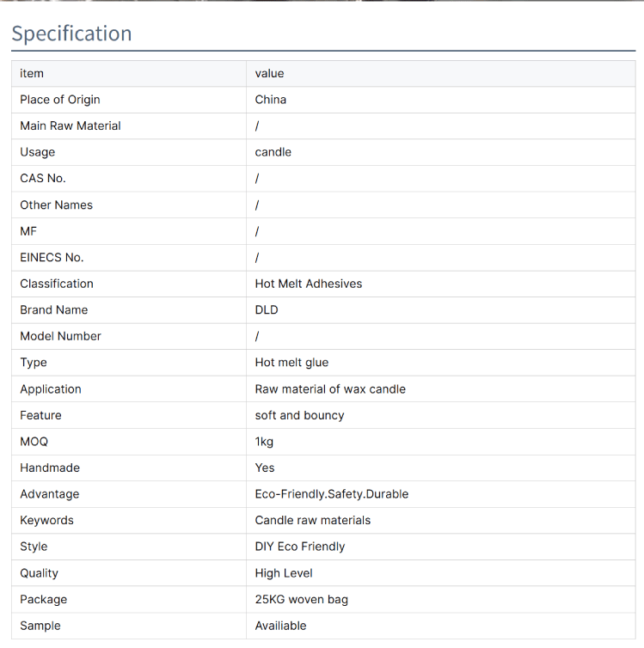Click the 'soft and bouncy' feature value

click(x=299, y=415)
